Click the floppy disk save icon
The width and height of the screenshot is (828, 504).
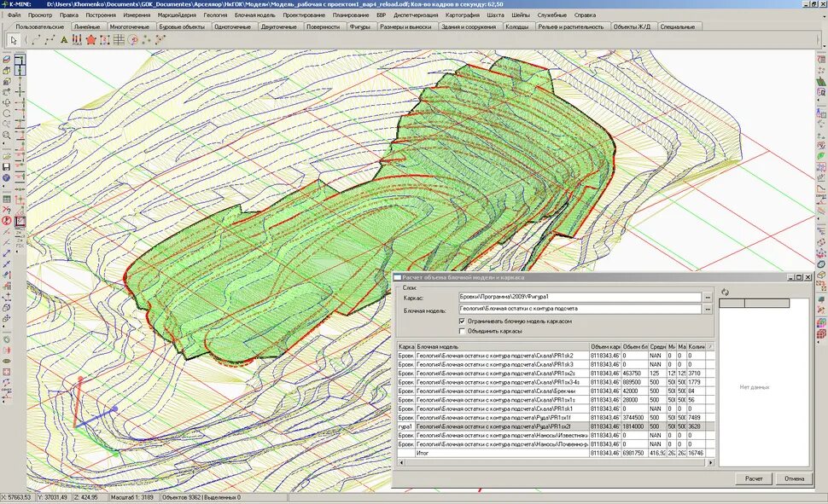(6, 167)
